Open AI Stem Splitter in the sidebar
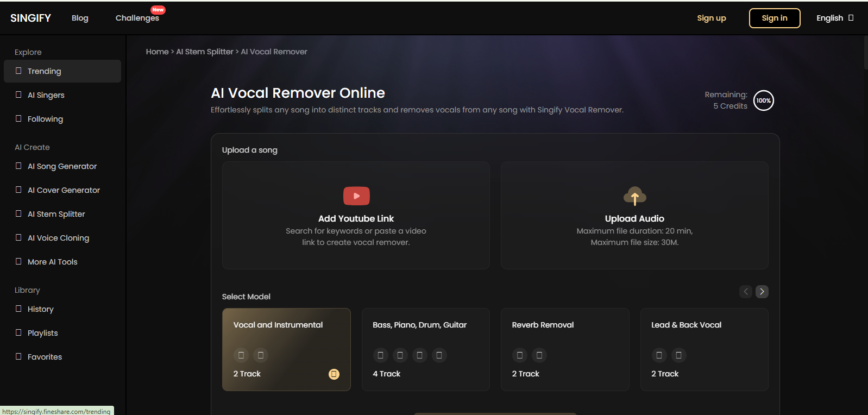 [62, 214]
